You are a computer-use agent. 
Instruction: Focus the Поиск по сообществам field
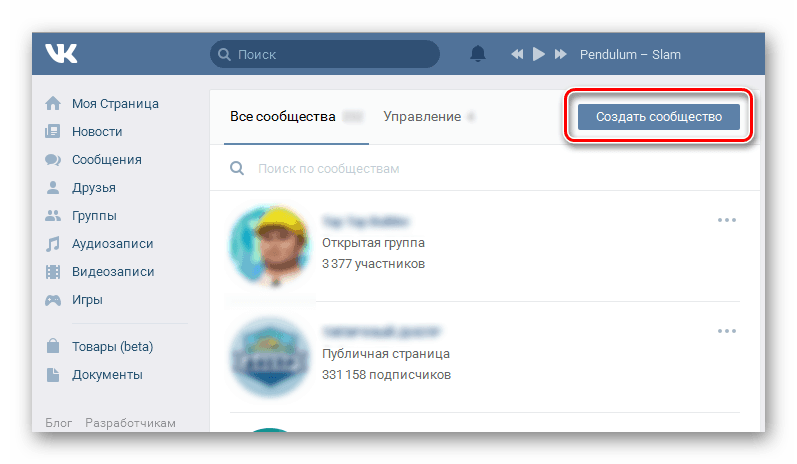point(485,168)
